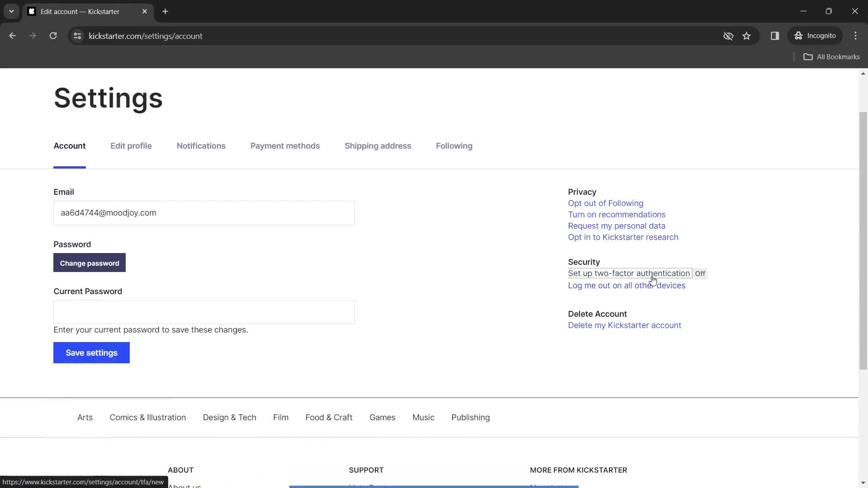Click Opt in to Kickstarter research

623,237
